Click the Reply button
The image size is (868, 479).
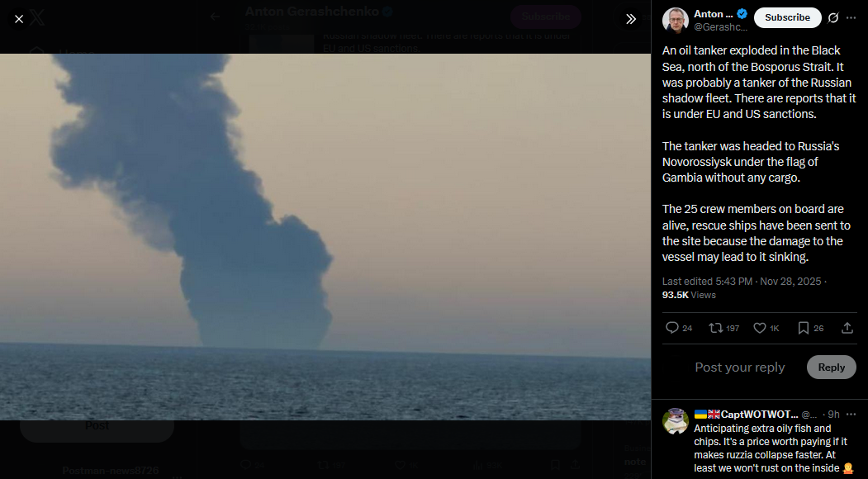pos(832,368)
